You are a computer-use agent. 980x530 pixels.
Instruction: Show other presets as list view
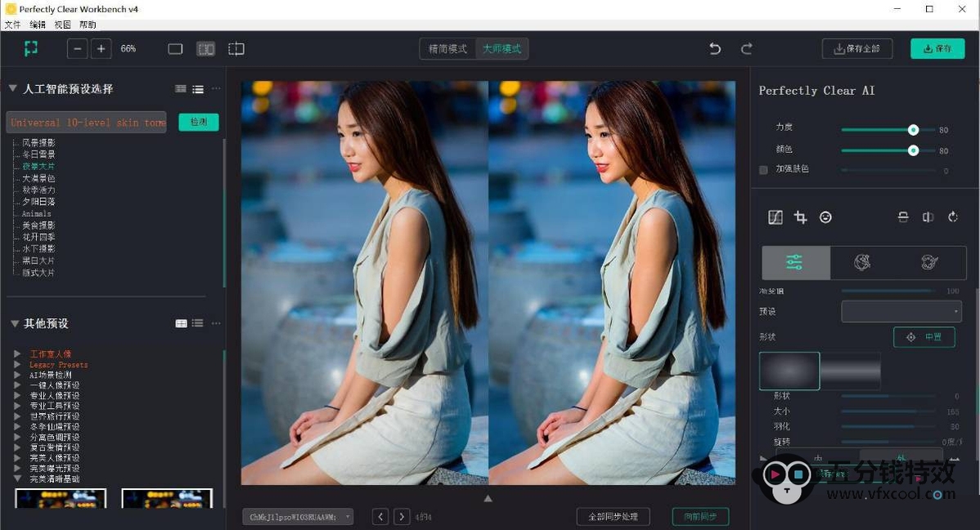point(197,323)
